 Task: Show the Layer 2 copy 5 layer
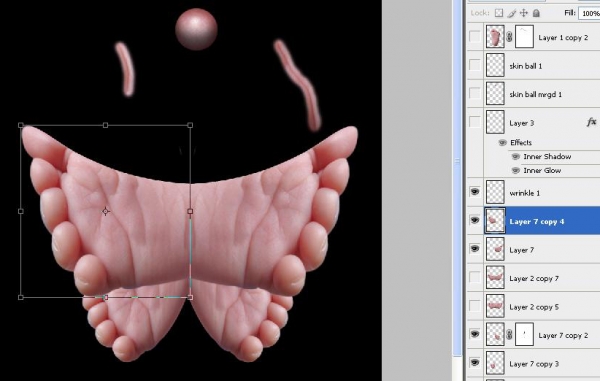click(474, 306)
